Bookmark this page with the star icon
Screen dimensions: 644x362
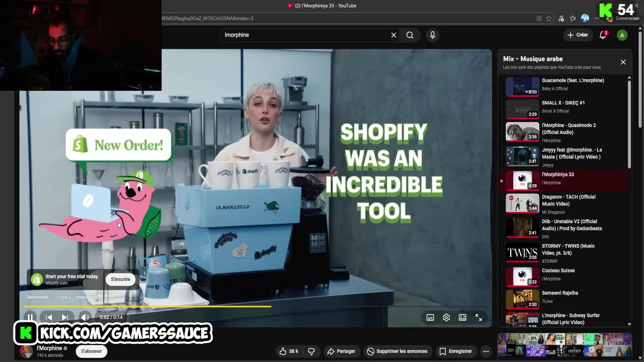[549, 18]
